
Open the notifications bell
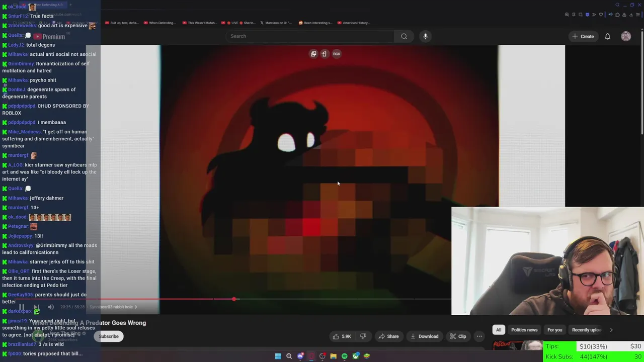(x=607, y=36)
